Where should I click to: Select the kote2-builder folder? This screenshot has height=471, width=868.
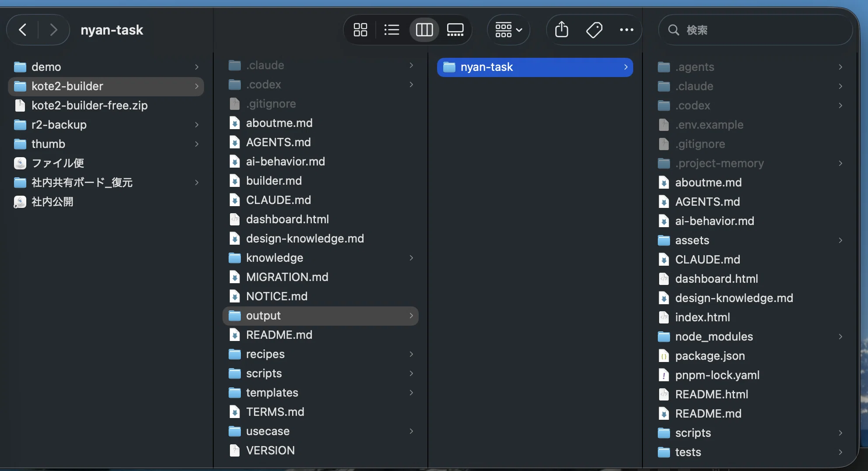click(x=106, y=86)
